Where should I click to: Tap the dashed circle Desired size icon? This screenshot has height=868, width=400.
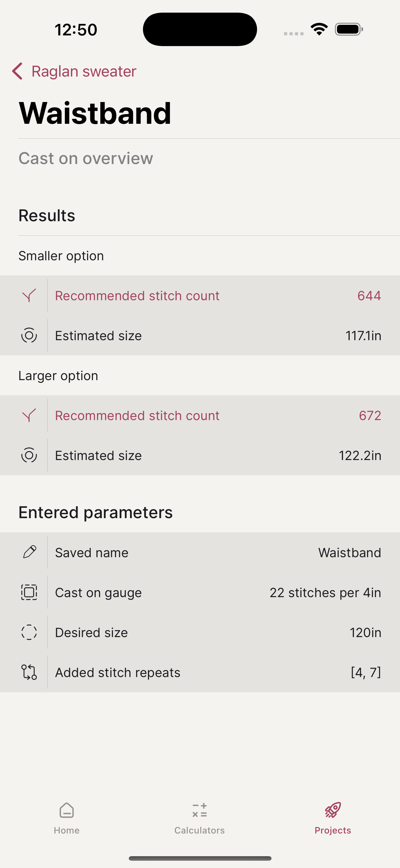tap(29, 632)
